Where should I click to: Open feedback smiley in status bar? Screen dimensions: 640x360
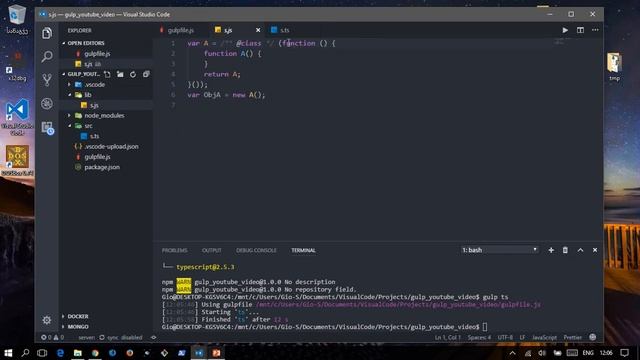pyautogui.click(x=593, y=337)
